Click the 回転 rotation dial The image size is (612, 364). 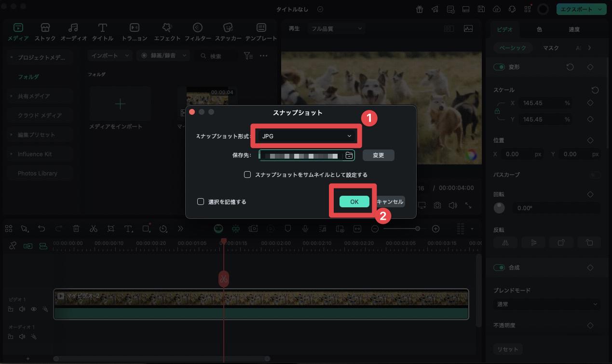[499, 208]
